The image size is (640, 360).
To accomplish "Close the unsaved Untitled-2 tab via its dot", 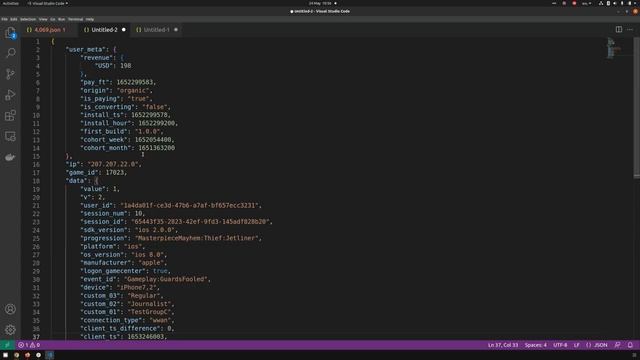I will 124,29.
